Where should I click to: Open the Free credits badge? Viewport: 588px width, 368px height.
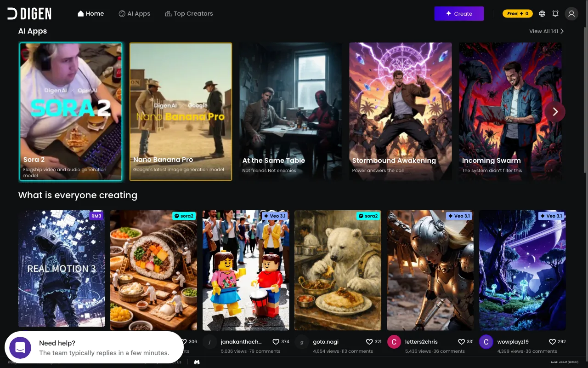click(x=517, y=14)
